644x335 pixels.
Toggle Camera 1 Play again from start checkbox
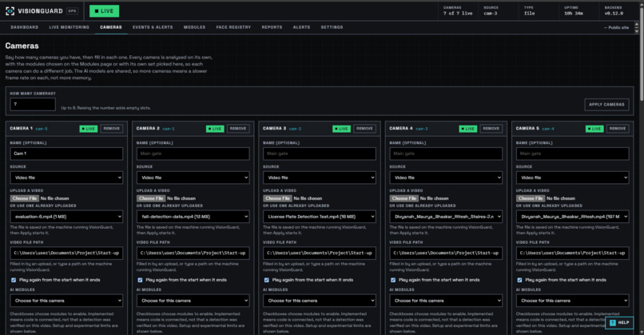14,280
